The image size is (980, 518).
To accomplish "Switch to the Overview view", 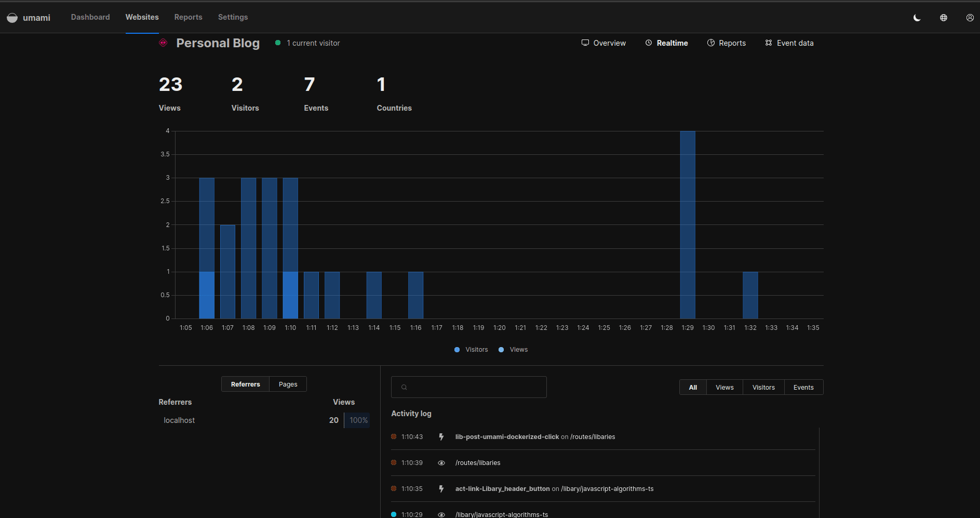I will pos(603,43).
